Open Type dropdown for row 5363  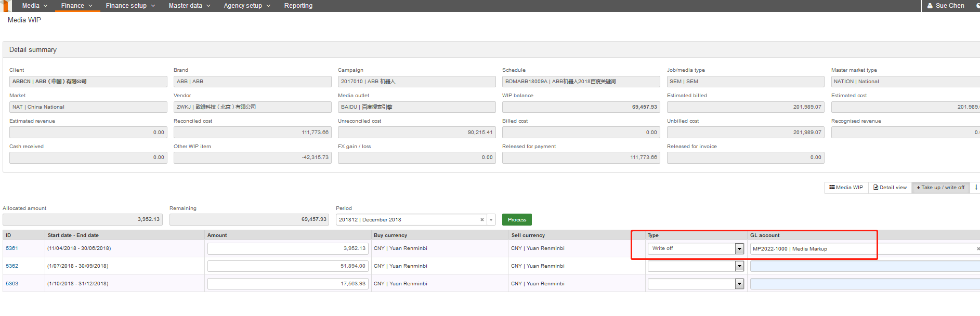point(739,284)
